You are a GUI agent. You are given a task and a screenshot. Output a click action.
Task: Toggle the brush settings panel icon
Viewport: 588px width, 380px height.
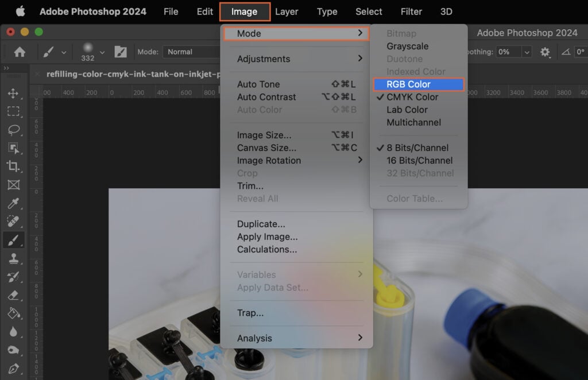[x=121, y=52]
